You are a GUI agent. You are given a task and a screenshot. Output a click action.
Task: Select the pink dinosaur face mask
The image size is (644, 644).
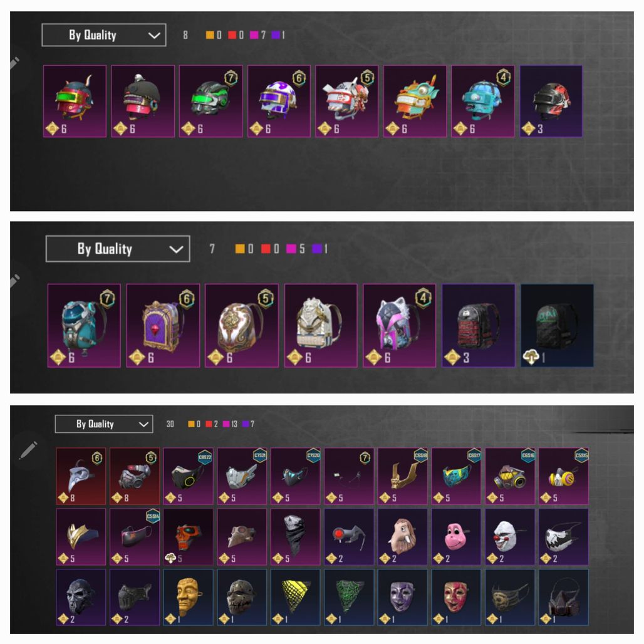coord(456,537)
